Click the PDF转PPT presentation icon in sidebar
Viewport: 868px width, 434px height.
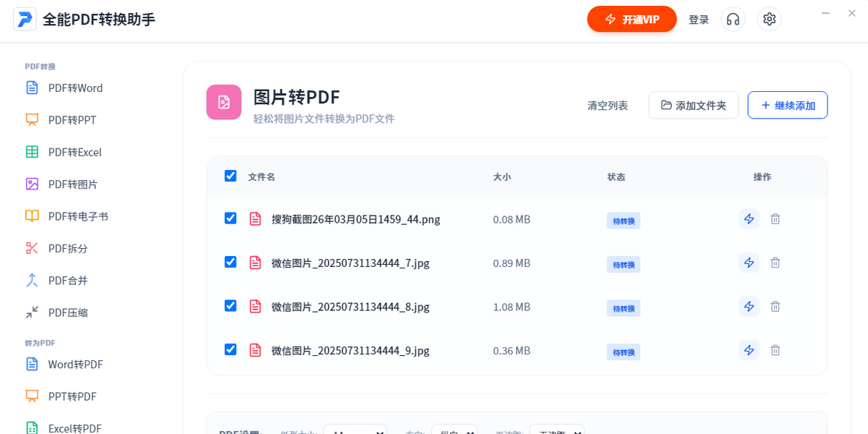tap(32, 120)
